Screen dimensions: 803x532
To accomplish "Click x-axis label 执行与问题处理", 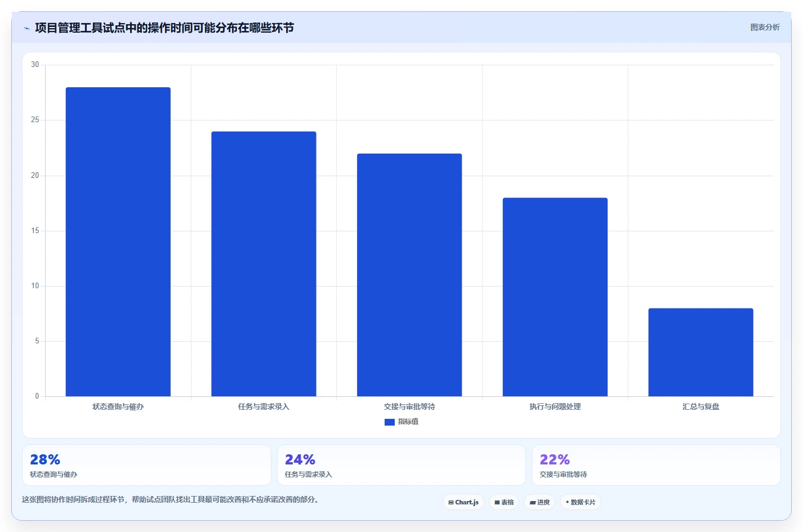I will tap(555, 406).
